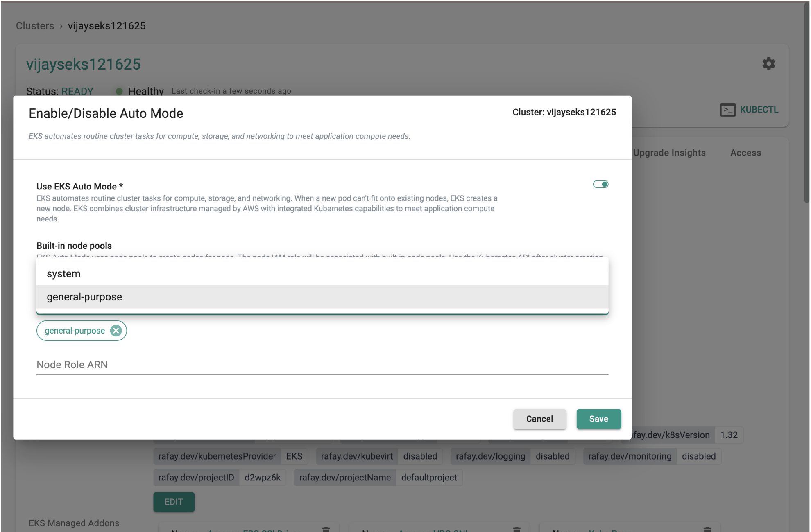
Task: Click the EDIT labels button
Action: pos(174,502)
